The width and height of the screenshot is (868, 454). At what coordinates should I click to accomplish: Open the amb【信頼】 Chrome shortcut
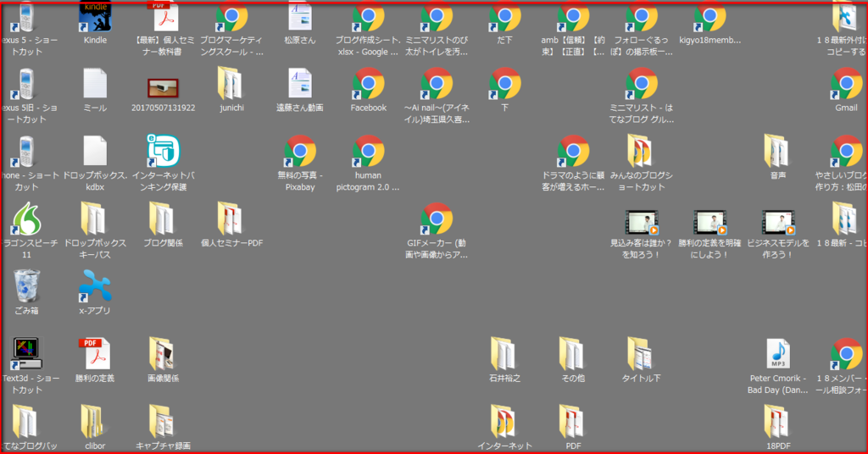(573, 17)
